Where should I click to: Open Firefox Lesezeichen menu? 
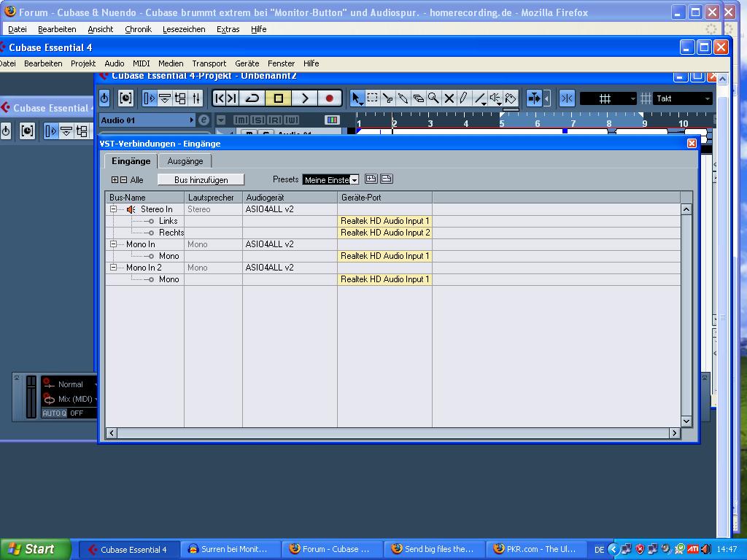(184, 29)
